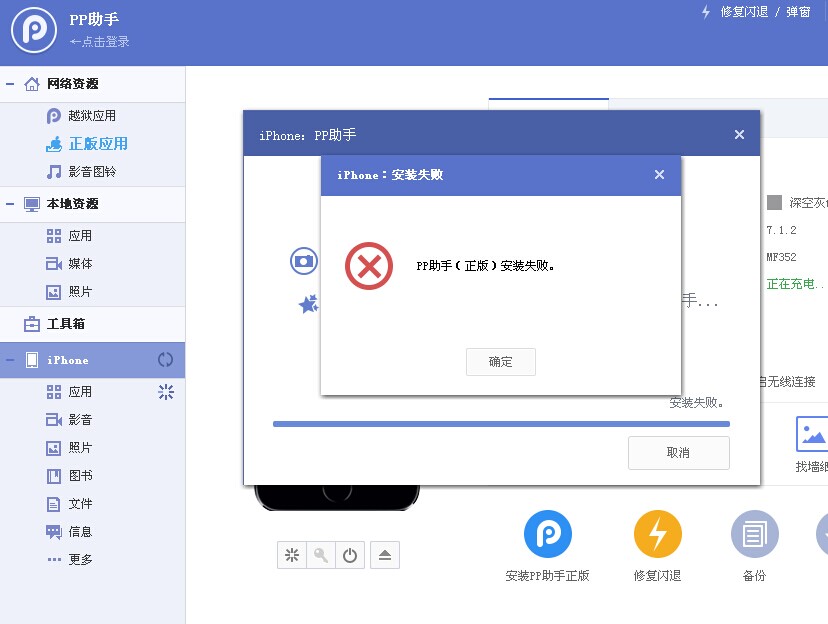Click the restart spinner device button
828x624 pixels.
291,555
